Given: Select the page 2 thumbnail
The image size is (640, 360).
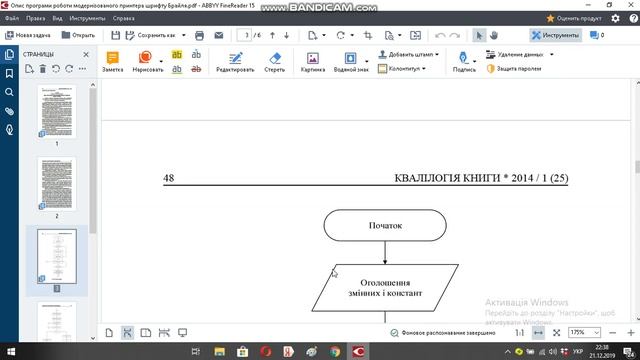Looking at the screenshot, I should click(x=57, y=184).
